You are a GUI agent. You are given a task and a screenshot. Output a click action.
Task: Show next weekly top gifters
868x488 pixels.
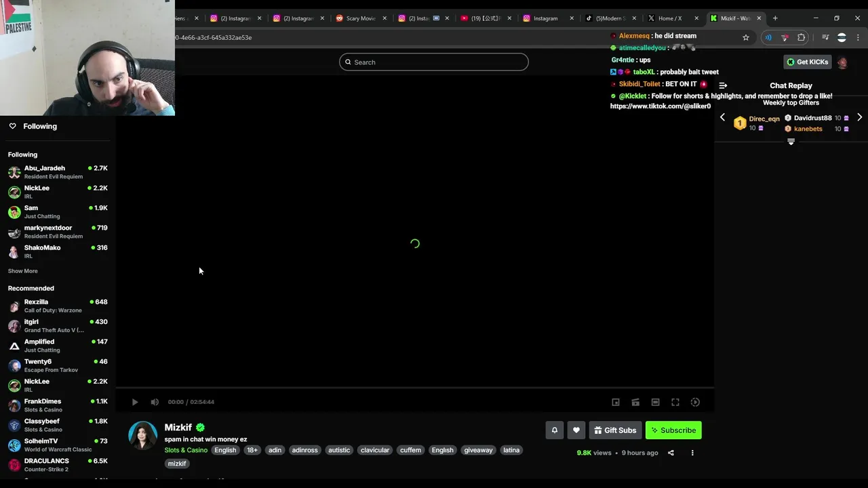point(859,117)
